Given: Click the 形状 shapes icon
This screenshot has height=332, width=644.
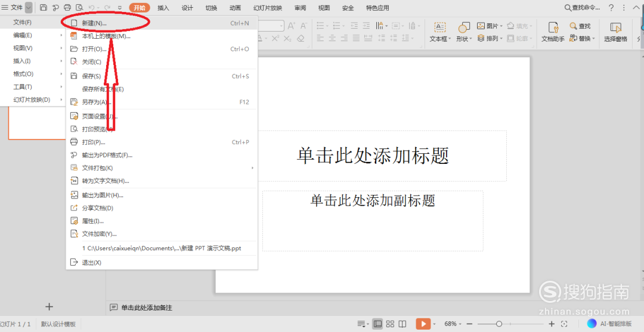Looking at the screenshot, I should (x=464, y=27).
